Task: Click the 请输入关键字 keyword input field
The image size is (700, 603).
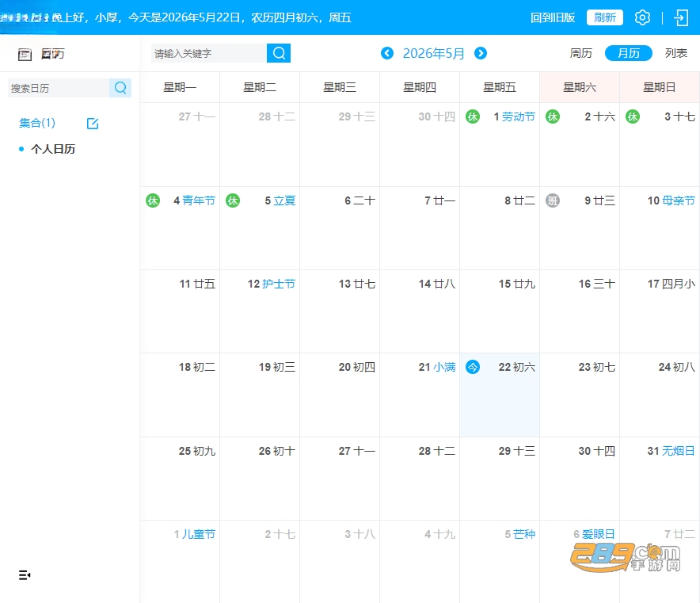Action: click(209, 53)
